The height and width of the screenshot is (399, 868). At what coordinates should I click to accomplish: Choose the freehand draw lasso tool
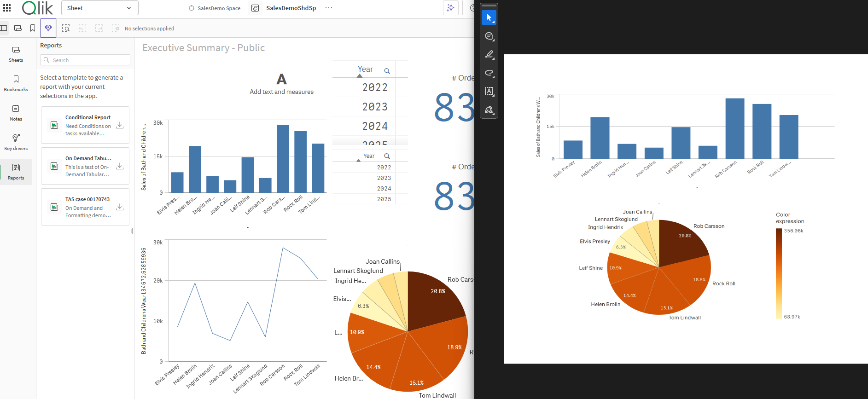click(489, 73)
